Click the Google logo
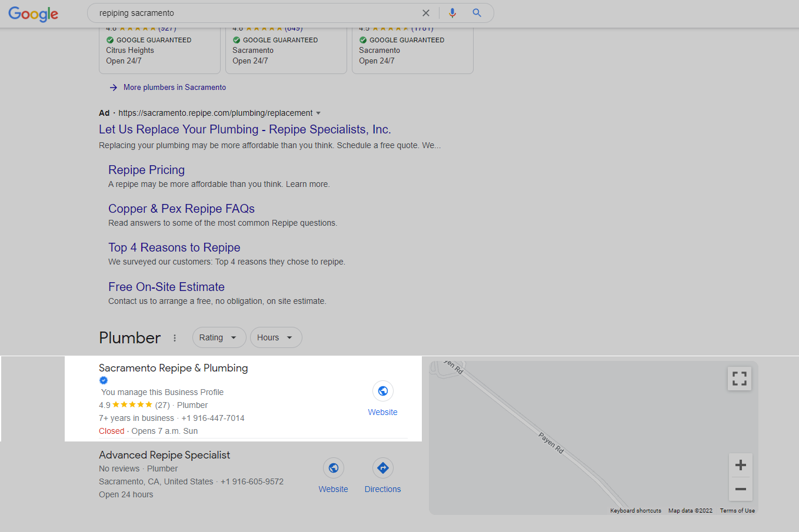 34,14
